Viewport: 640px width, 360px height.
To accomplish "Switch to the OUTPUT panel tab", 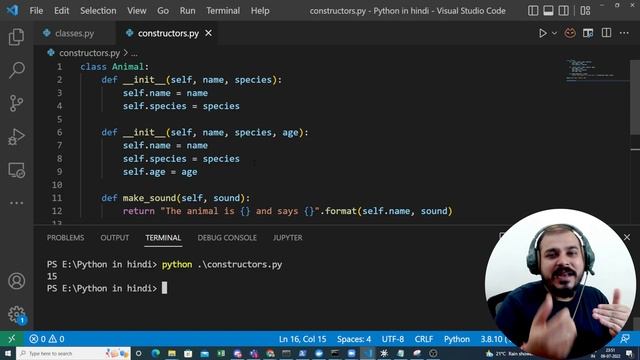I will point(115,238).
